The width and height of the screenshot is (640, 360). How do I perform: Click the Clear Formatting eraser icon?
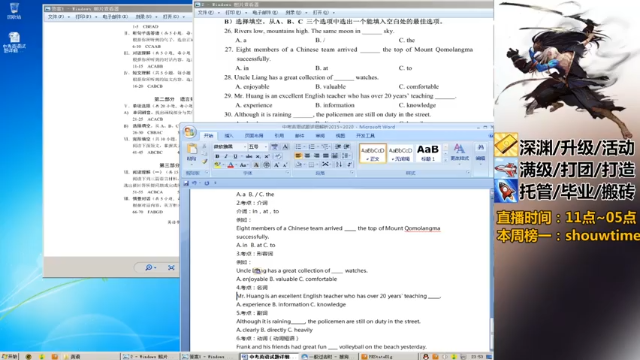click(x=278, y=156)
